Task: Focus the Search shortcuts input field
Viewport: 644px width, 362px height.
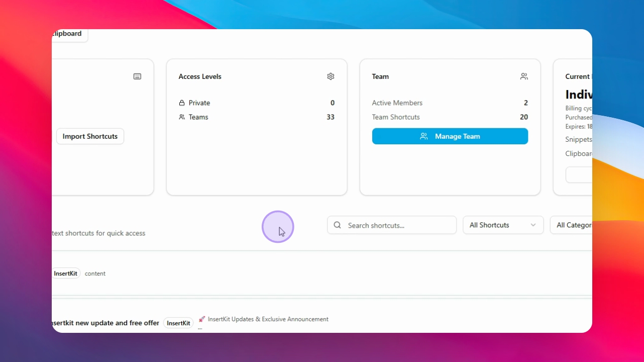Action: pyautogui.click(x=392, y=225)
